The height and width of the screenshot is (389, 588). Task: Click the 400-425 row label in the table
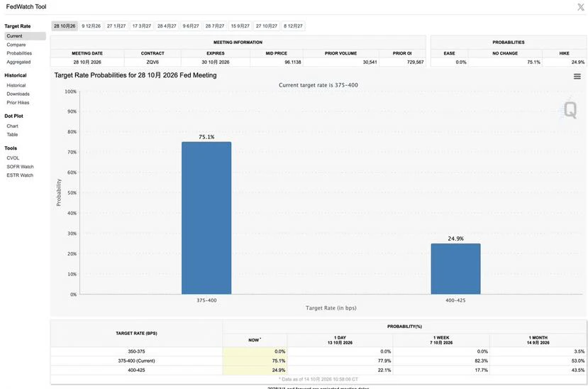pyautogui.click(x=136, y=371)
